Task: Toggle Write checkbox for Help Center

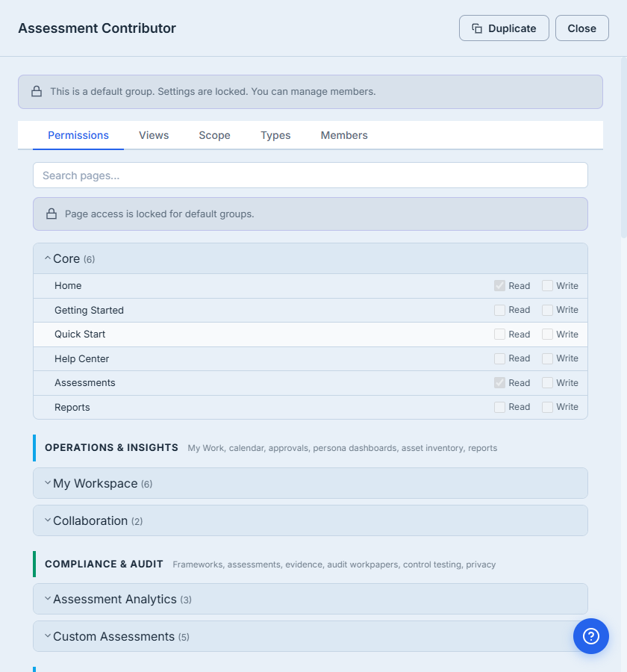Action: (547, 358)
